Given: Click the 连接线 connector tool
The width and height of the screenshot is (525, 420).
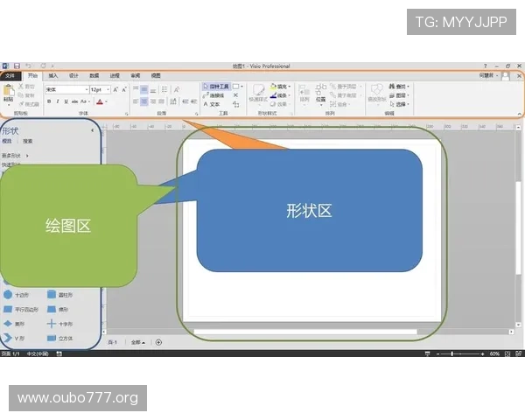Looking at the screenshot, I should pos(214,95).
